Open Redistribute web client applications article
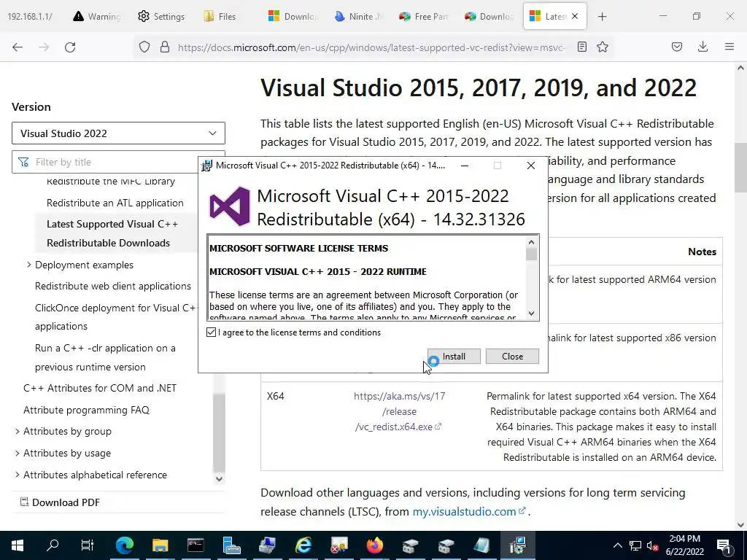747x560 pixels. pos(113,286)
